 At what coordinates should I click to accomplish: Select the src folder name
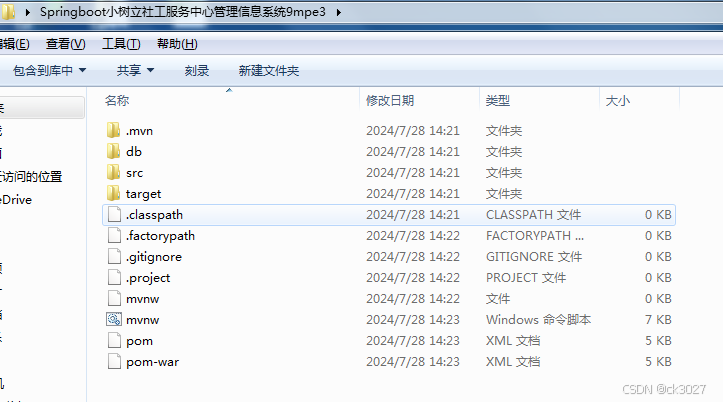tap(134, 173)
